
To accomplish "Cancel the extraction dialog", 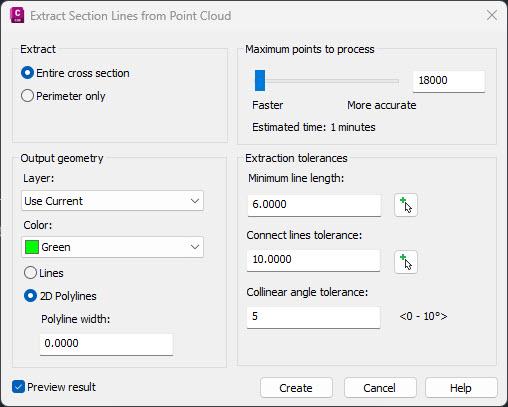I will pos(380,388).
